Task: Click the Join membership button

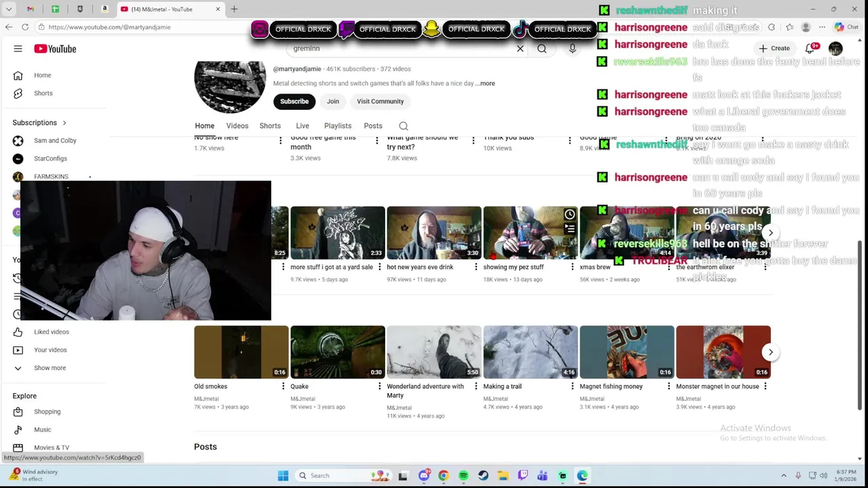Action: (333, 102)
